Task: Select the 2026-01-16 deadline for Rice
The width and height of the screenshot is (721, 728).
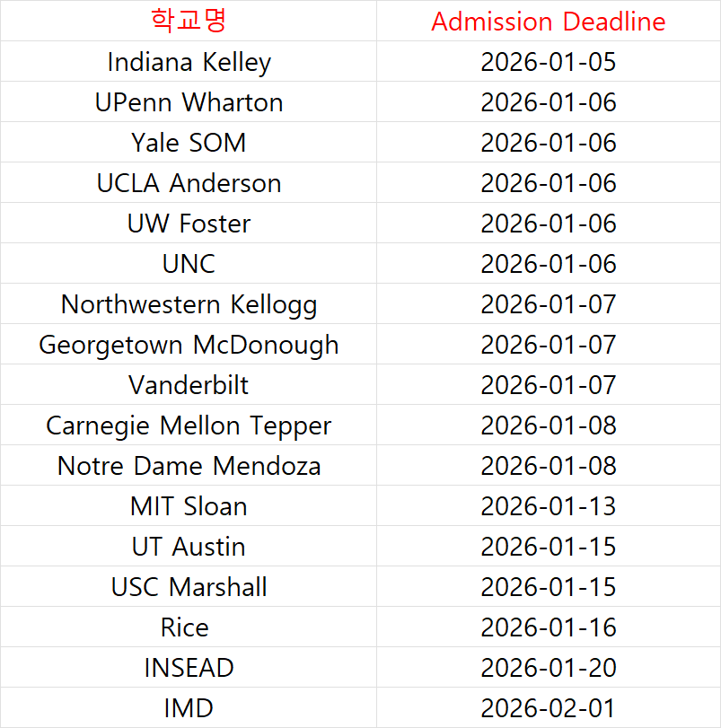Action: coord(549,627)
